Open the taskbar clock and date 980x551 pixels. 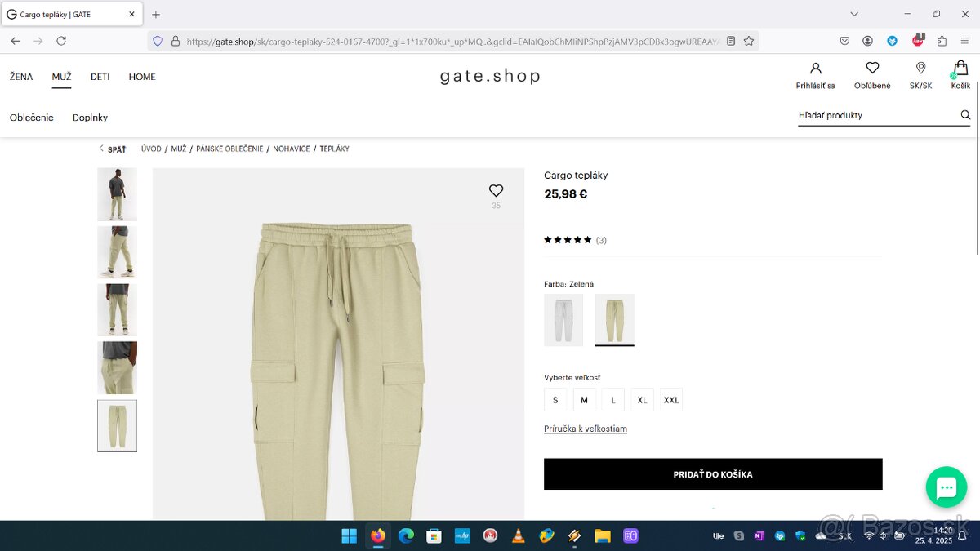pos(933,535)
